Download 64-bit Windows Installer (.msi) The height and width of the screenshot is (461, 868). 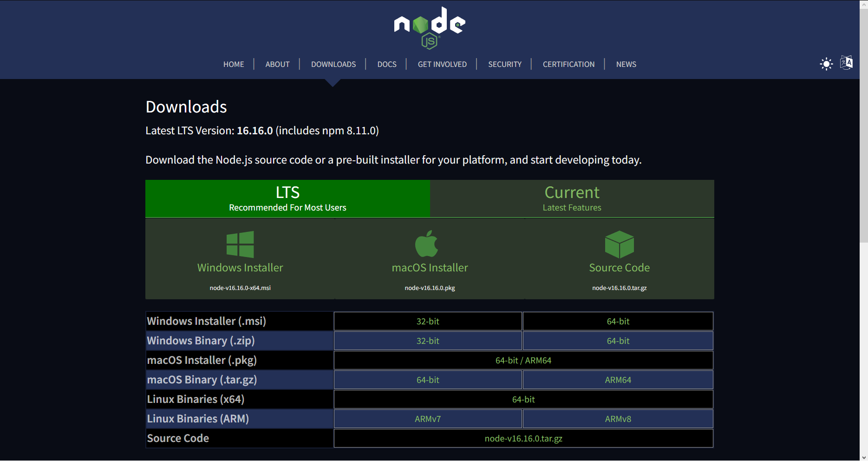(x=618, y=321)
